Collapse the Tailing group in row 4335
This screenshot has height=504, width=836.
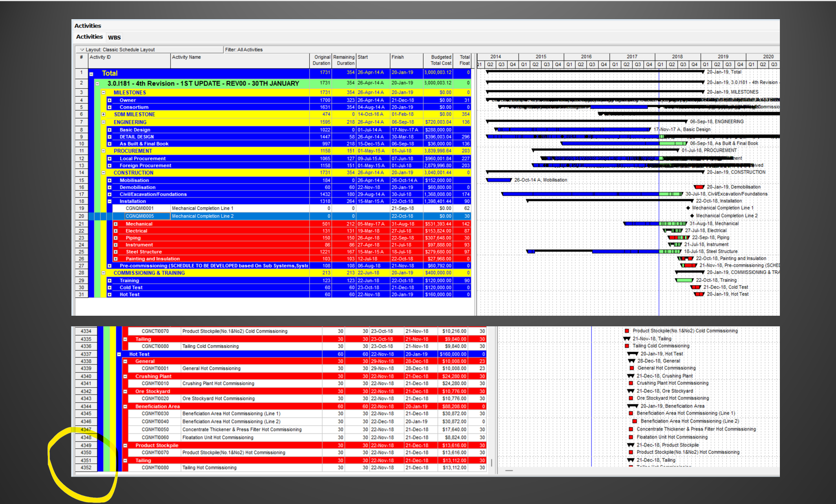(125, 339)
